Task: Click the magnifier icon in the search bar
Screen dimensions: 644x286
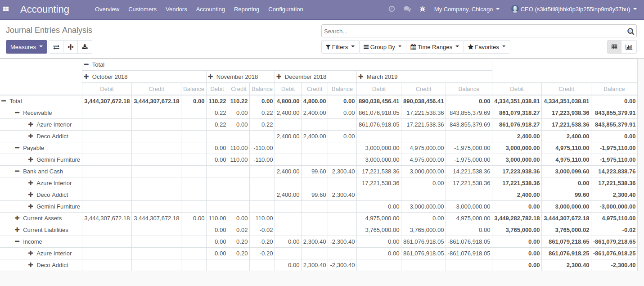Action: 630,31
